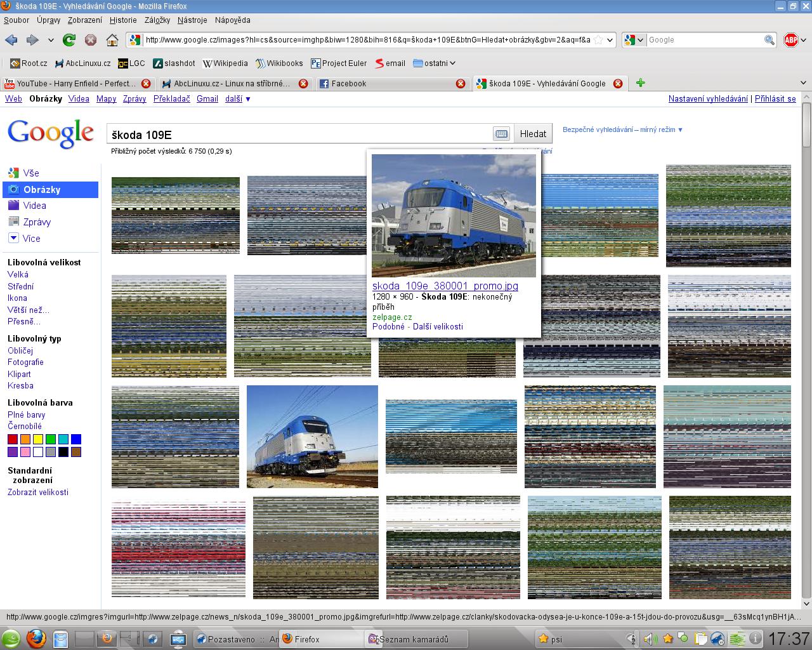Click the clipboard tray icon
812x650 pixels.
[701, 639]
